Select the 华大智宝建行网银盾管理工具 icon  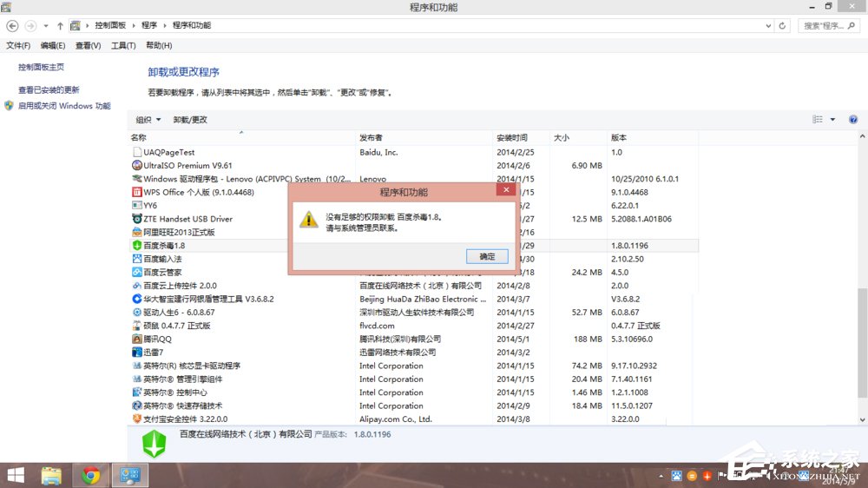tap(137, 299)
